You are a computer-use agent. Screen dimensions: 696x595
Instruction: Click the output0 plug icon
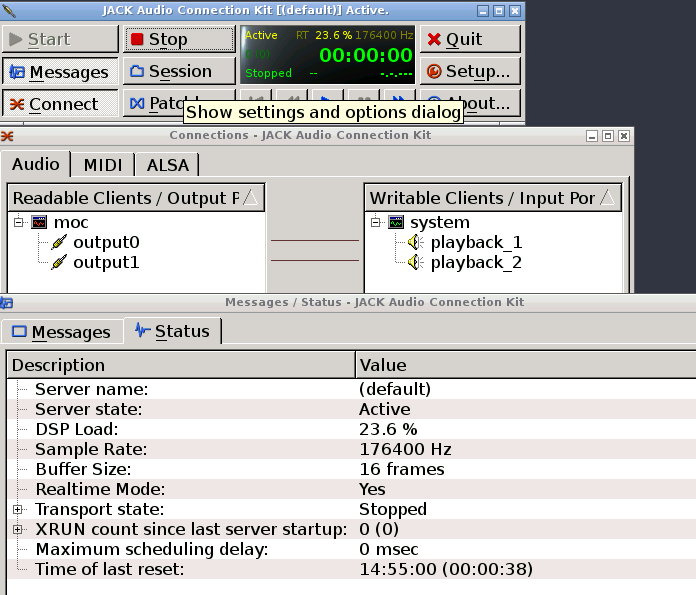pos(59,242)
